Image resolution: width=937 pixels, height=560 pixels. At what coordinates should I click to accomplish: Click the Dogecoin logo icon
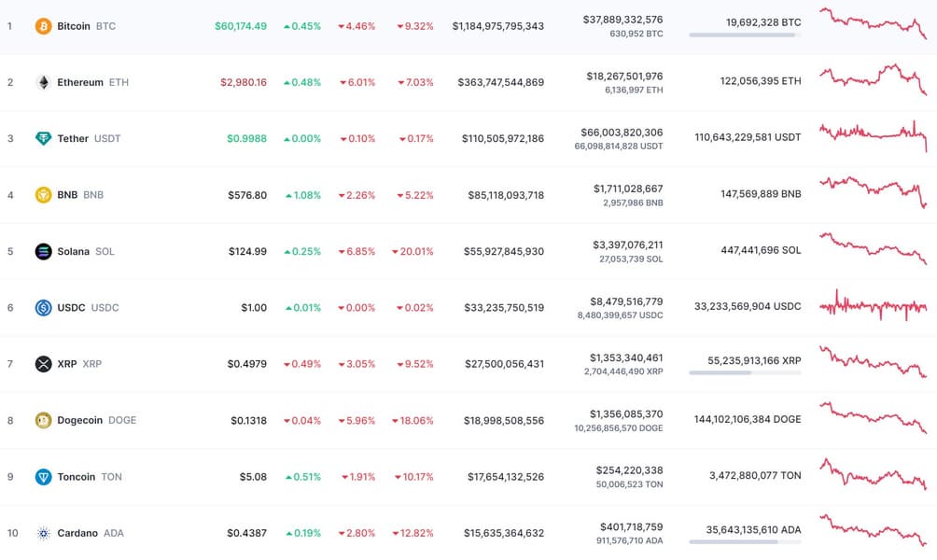[x=43, y=420]
